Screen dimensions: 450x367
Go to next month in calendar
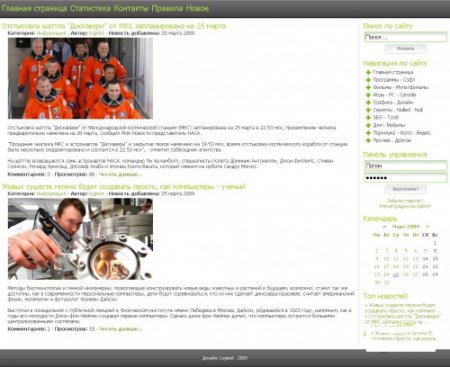(427, 227)
